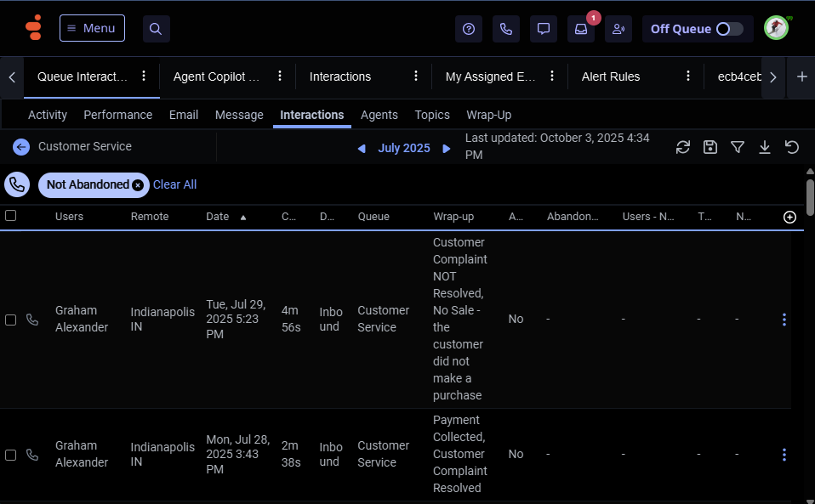
Task: Open the inbox with notification badge
Action: click(x=581, y=29)
